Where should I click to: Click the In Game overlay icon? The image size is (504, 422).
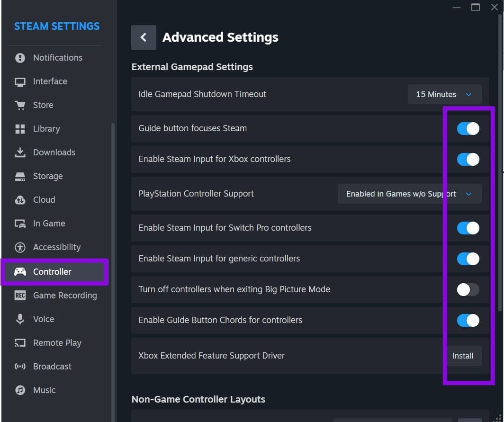20,224
